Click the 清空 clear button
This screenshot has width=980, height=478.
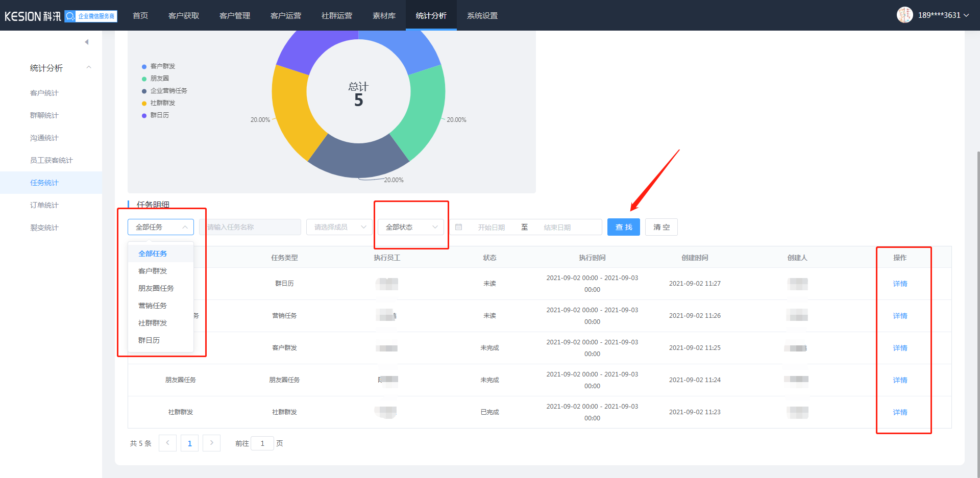pyautogui.click(x=661, y=227)
